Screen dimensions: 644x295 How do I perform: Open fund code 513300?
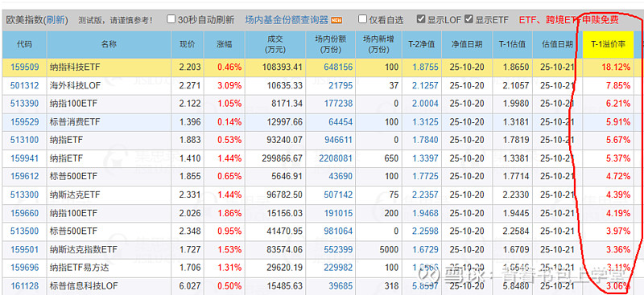(25, 195)
